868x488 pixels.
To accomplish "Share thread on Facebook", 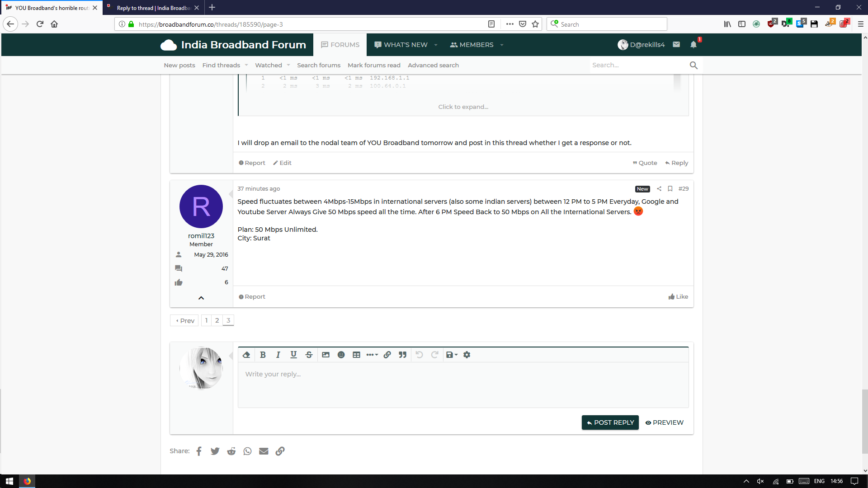I will [199, 451].
